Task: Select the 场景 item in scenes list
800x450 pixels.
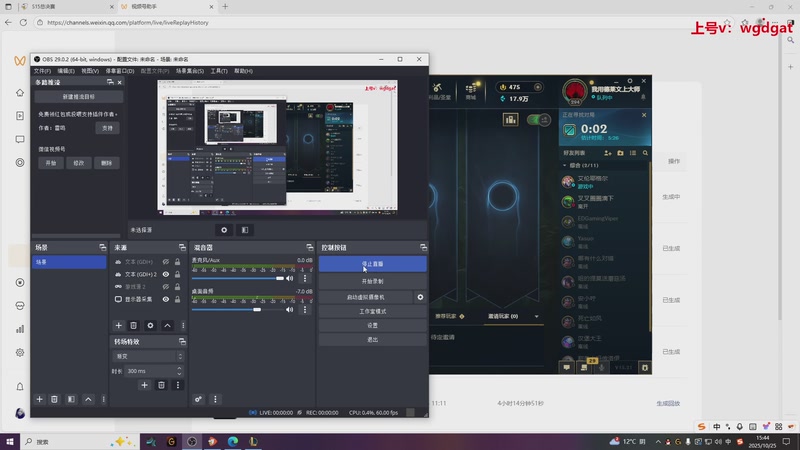Action: click(x=69, y=262)
